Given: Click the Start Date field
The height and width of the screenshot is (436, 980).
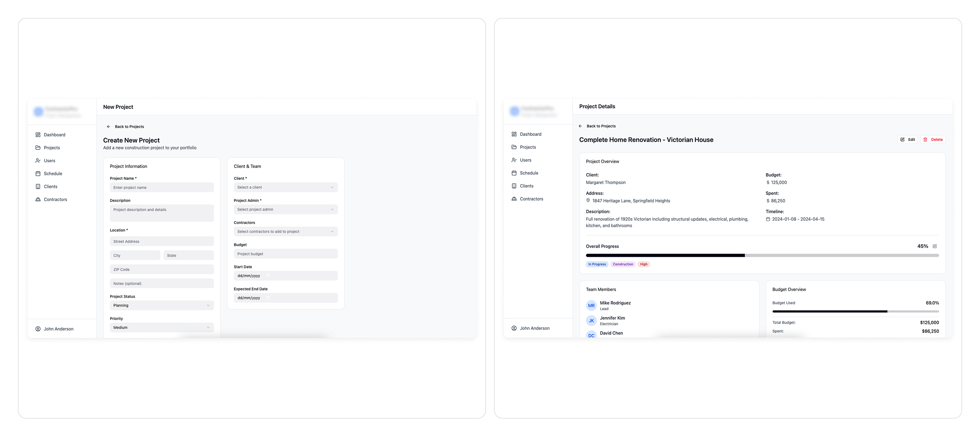Looking at the screenshot, I should point(285,276).
